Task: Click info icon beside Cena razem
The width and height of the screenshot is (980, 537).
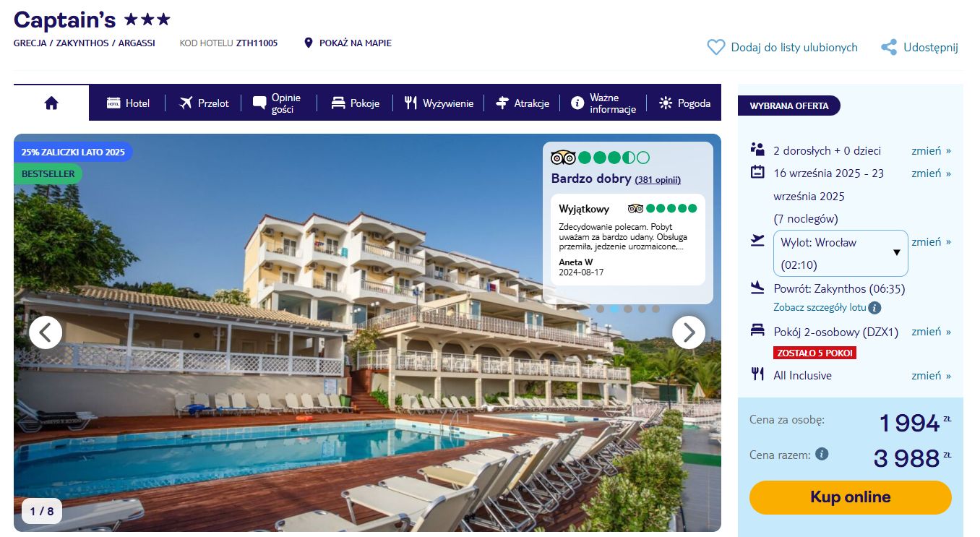Action: [822, 455]
